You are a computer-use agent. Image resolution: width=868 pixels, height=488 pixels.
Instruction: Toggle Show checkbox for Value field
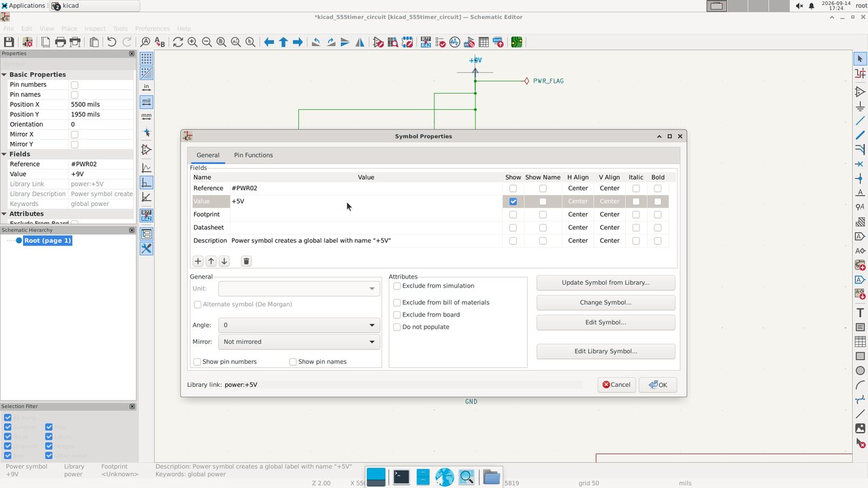513,201
